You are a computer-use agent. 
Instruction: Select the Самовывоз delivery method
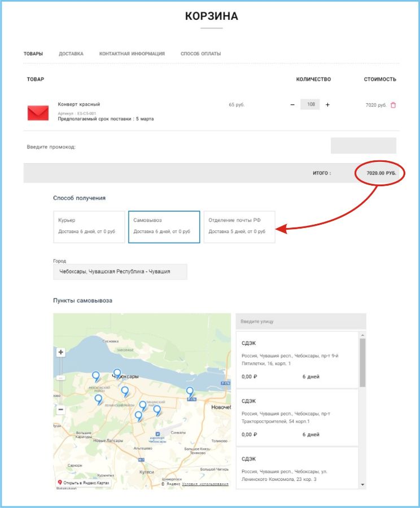[x=164, y=227]
